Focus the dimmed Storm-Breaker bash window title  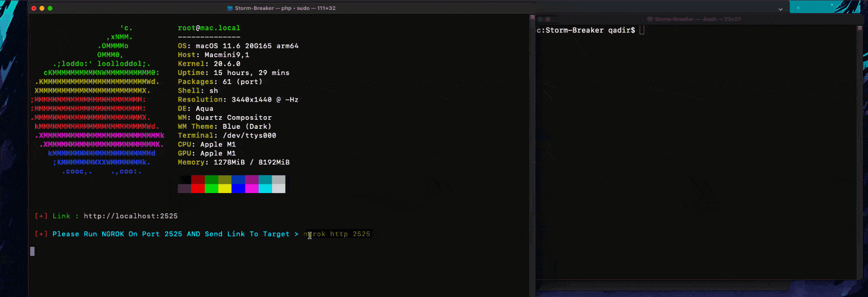(698, 19)
